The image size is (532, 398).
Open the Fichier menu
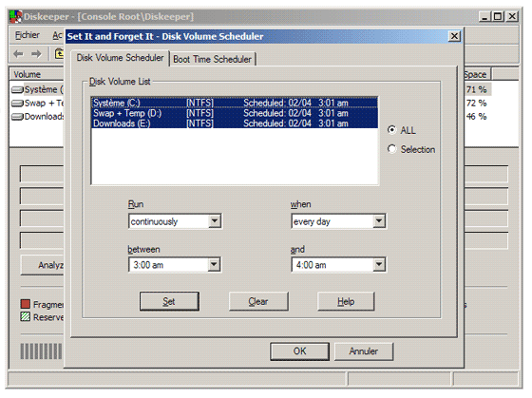(x=28, y=35)
